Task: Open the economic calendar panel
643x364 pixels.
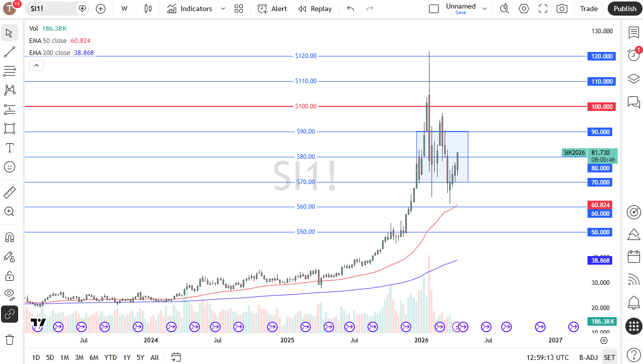Action: click(633, 257)
